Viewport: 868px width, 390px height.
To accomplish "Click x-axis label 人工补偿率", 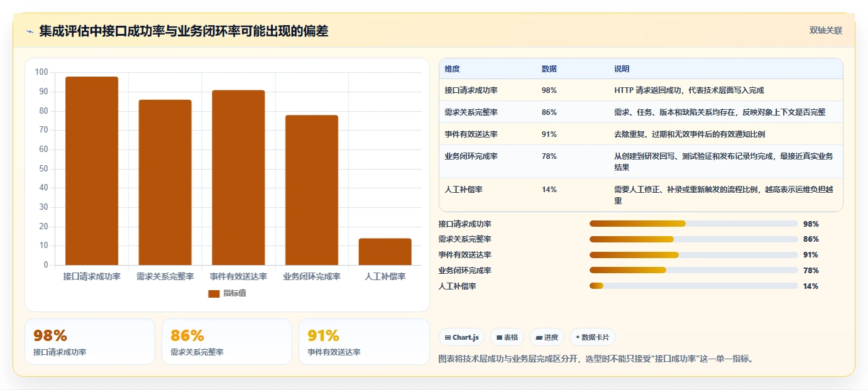I will click(x=385, y=277).
